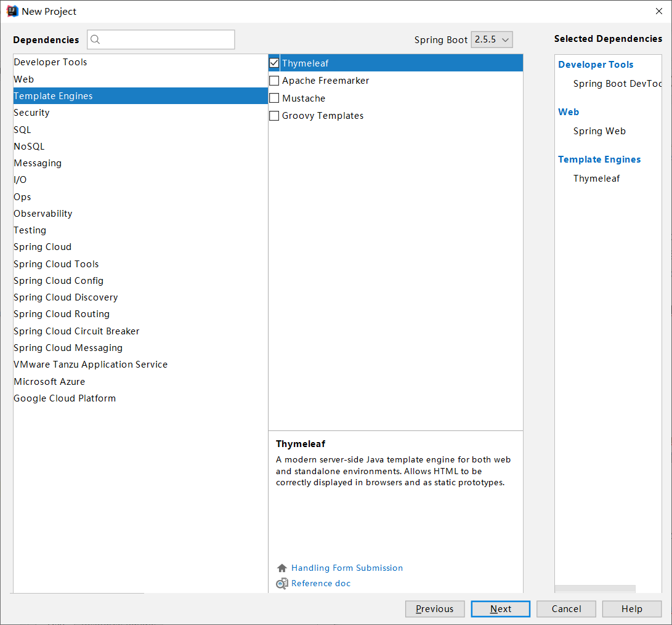Image resolution: width=672 pixels, height=625 pixels.
Task: Select the Template Engines category
Action: point(140,96)
